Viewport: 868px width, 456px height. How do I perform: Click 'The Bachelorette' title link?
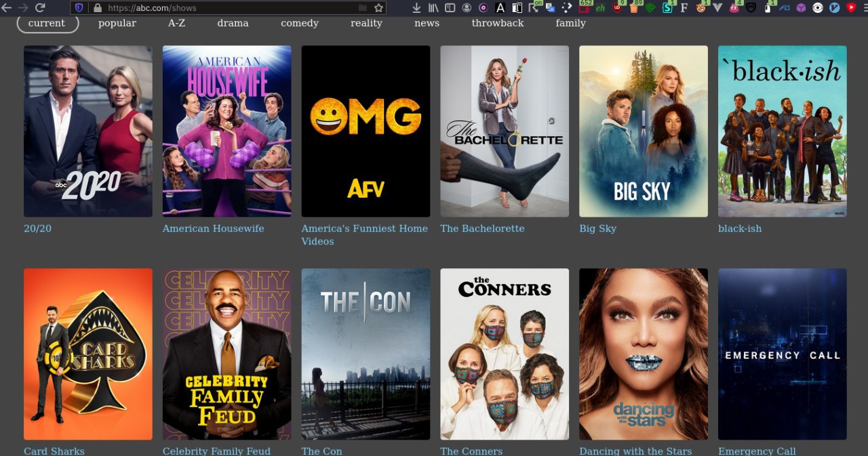tap(482, 229)
